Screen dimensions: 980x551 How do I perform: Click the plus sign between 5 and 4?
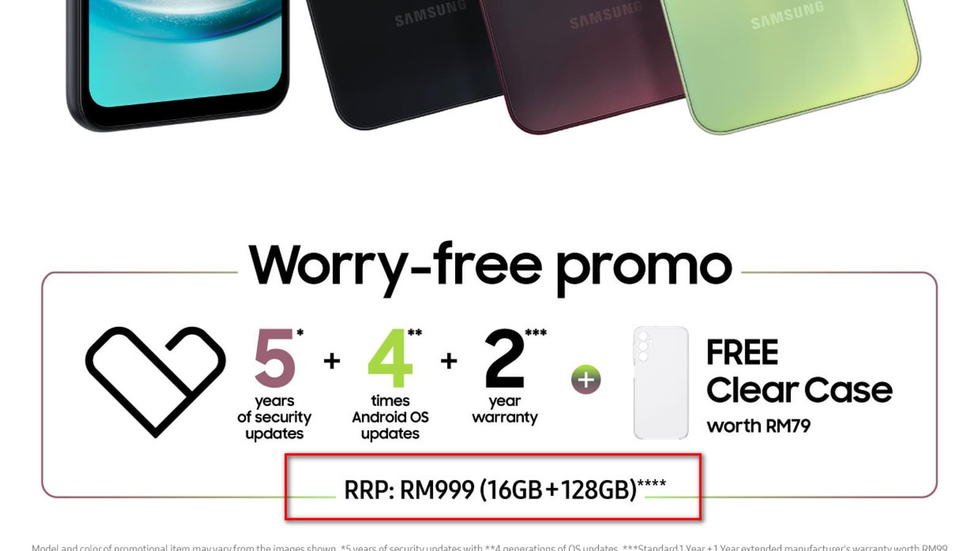(x=332, y=361)
